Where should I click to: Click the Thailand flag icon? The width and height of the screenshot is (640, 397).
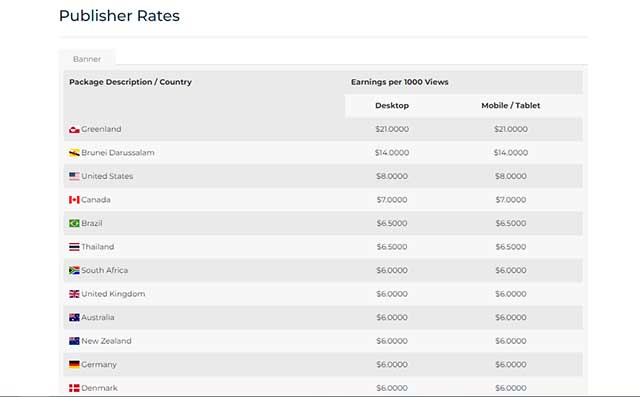74,247
